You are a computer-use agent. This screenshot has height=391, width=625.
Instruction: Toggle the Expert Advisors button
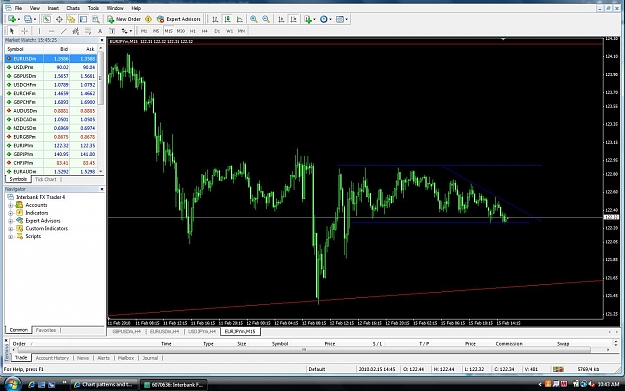(x=179, y=19)
